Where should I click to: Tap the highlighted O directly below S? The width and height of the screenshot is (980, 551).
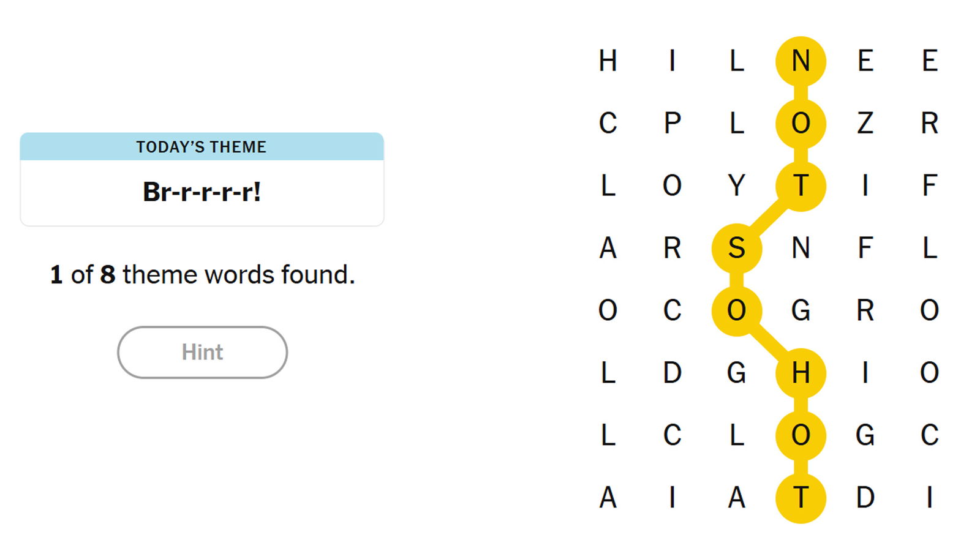point(736,310)
